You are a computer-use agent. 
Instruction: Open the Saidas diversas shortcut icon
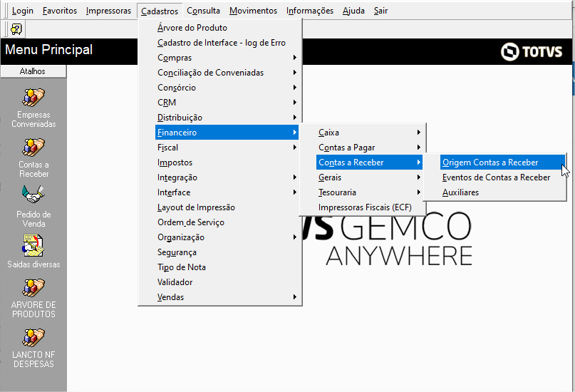click(33, 245)
